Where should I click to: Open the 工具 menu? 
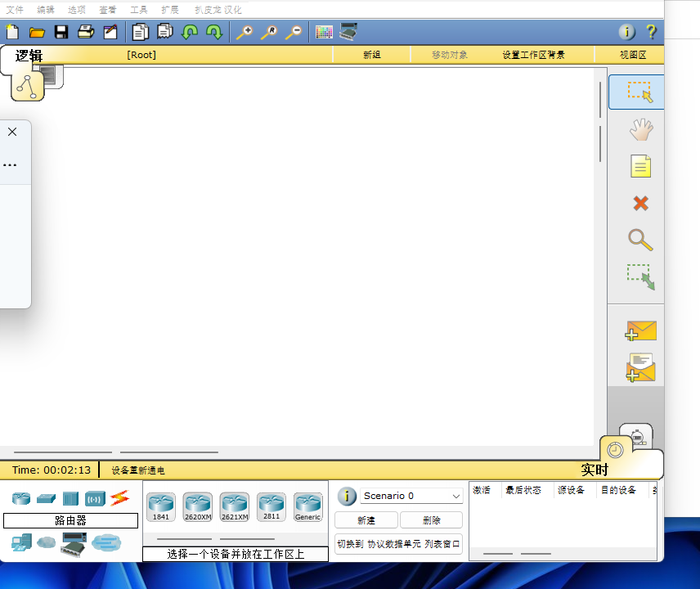(x=139, y=10)
